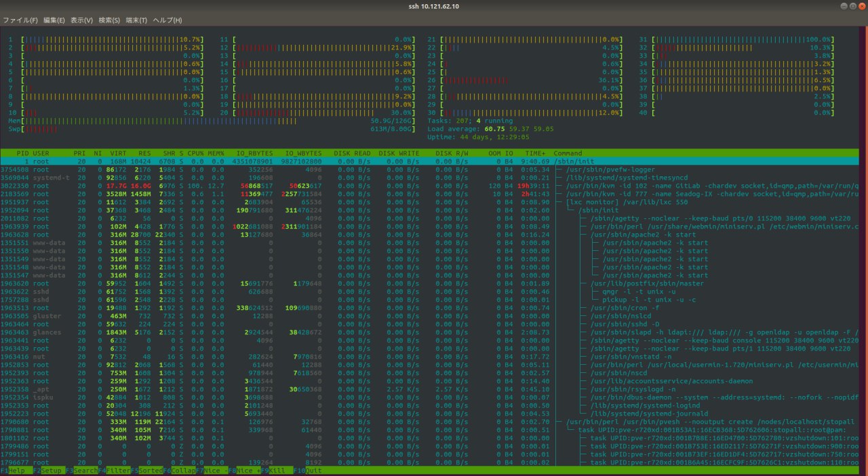
Task: Open the ヘルプ(H) menu
Action: coord(167,20)
